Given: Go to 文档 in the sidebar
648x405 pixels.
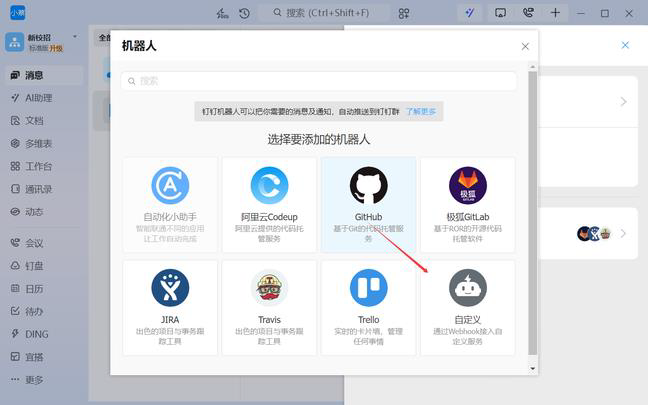Looking at the screenshot, I should coord(44,121).
